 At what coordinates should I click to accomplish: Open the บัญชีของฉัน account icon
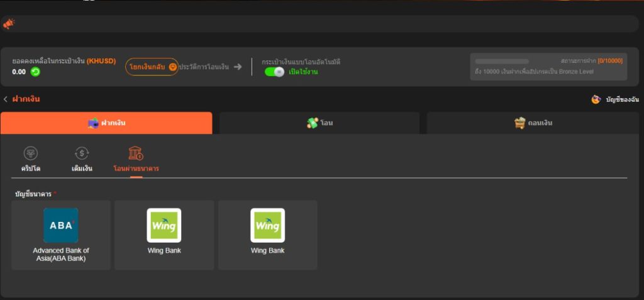click(596, 99)
